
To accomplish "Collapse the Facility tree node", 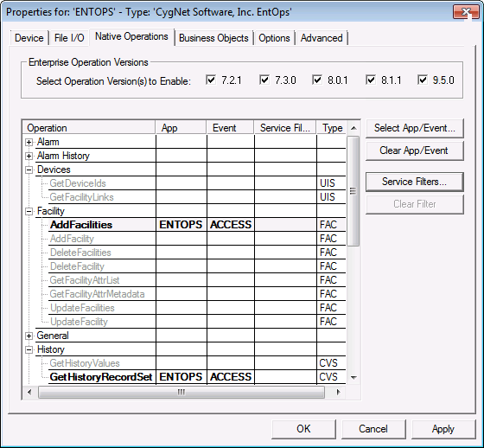I will [29, 212].
